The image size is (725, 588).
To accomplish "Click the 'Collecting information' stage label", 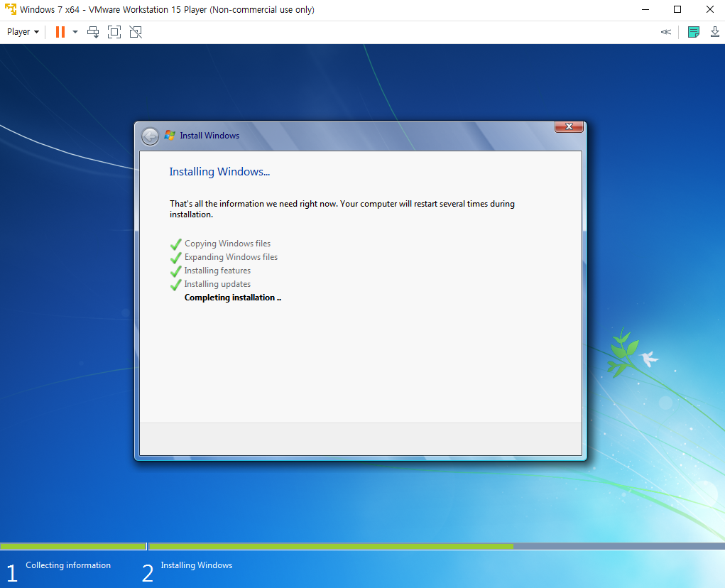I will tap(68, 565).
